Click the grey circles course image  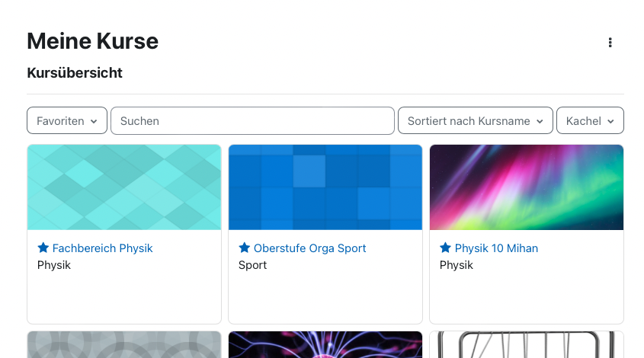click(x=124, y=344)
